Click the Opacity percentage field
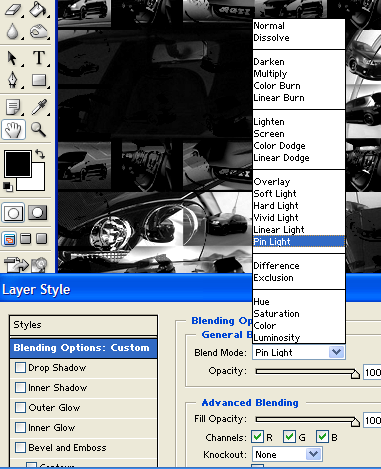381x469 pixels. (372, 372)
